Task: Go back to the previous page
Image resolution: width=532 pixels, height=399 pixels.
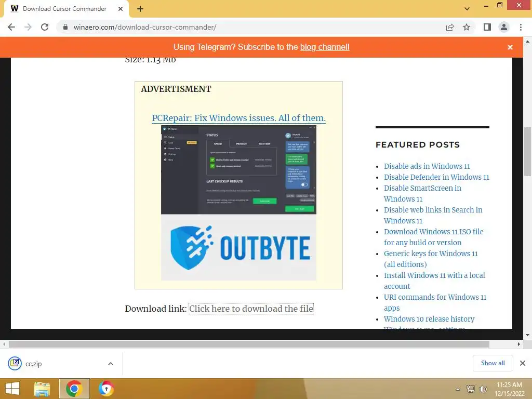Action: (11, 27)
